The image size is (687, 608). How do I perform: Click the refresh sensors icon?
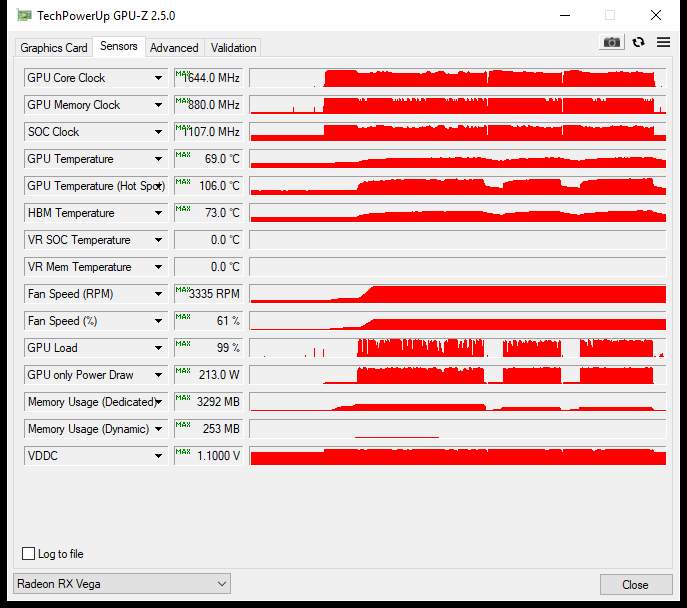(x=638, y=42)
